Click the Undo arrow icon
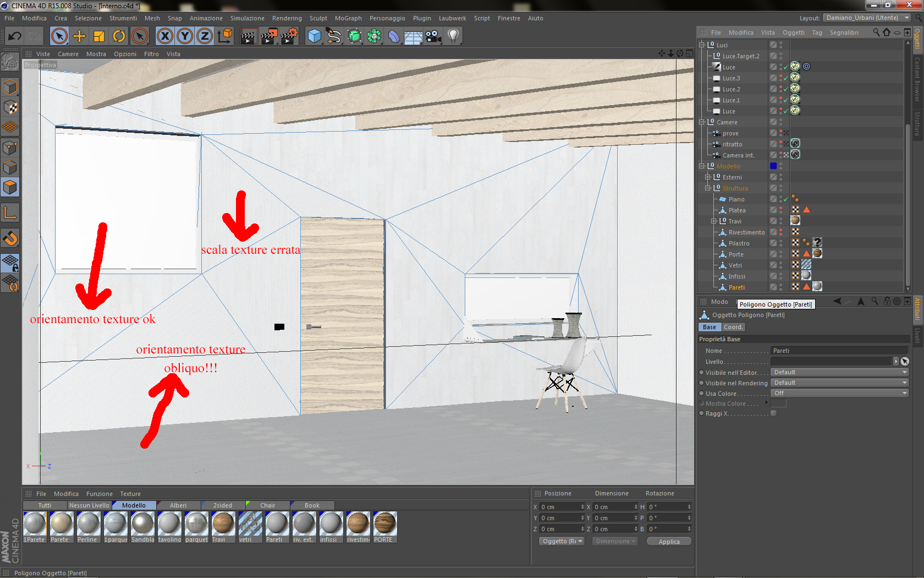The height and width of the screenshot is (578, 924). tap(14, 36)
